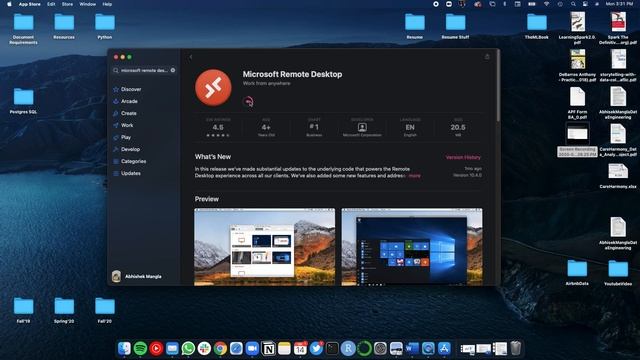Image resolution: width=640 pixels, height=360 pixels.
Task: Expand the What's New text with more
Action: [414, 176]
